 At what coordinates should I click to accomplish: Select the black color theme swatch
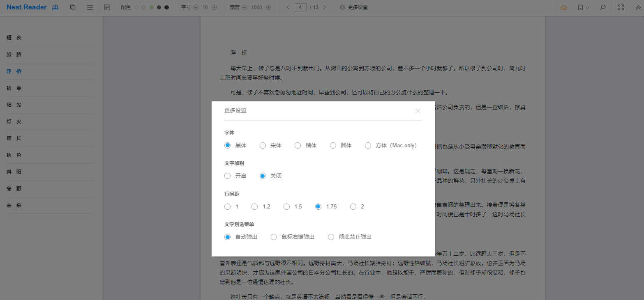point(166,7)
